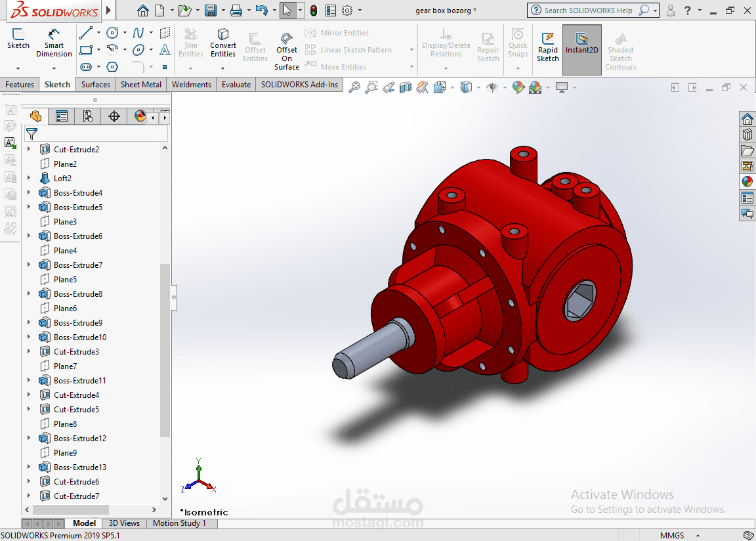Click Zoom to Area icon

coord(371,87)
